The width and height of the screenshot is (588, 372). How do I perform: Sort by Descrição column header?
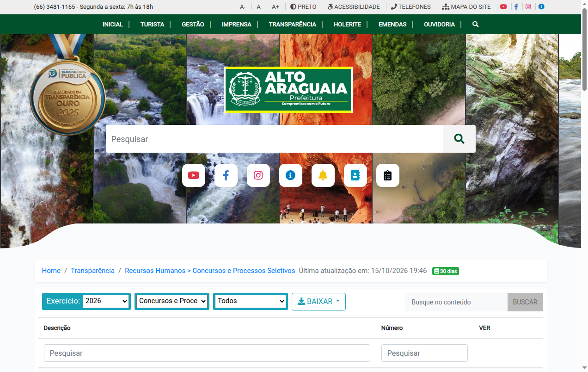click(x=57, y=328)
